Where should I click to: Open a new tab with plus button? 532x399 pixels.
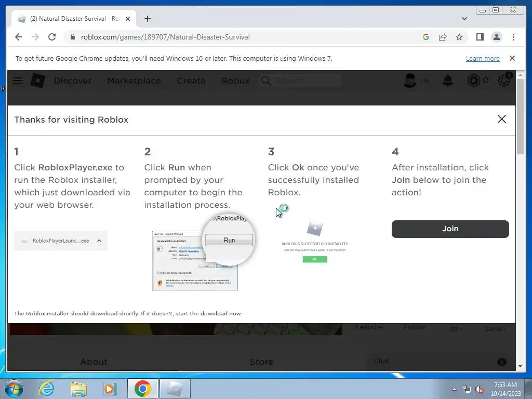147,19
